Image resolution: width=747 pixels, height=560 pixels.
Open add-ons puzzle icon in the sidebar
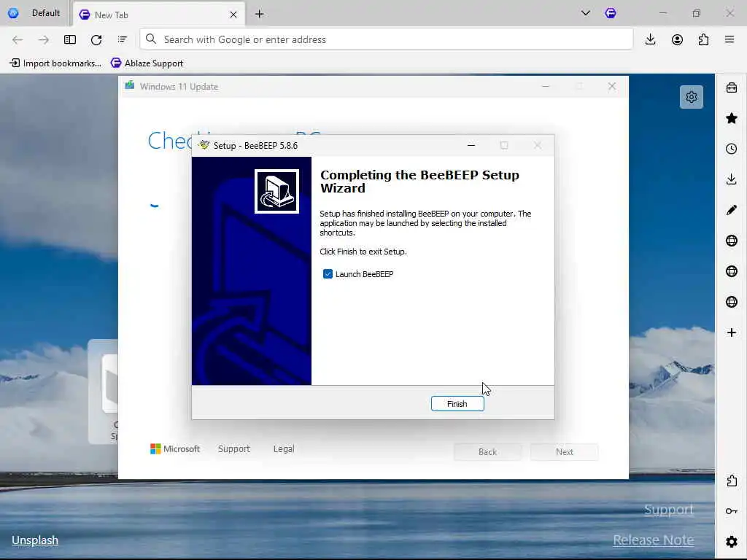click(x=732, y=481)
